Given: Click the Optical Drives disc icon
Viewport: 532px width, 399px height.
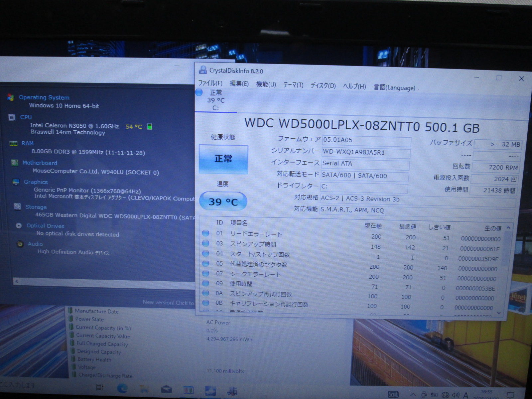Looking at the screenshot, I should tap(19, 225).
